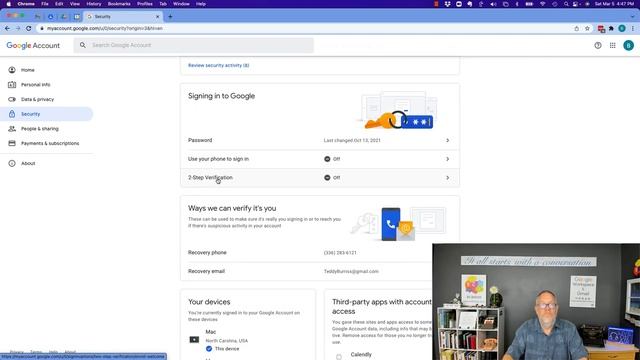640x360 pixels.
Task: Open the History menu
Action: (x=93, y=4)
